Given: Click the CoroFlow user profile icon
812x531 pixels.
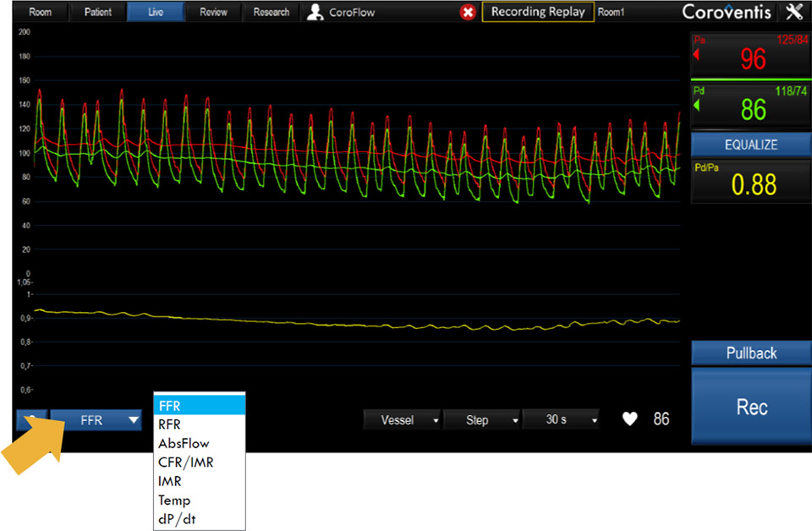Looking at the screenshot, I should click(315, 12).
